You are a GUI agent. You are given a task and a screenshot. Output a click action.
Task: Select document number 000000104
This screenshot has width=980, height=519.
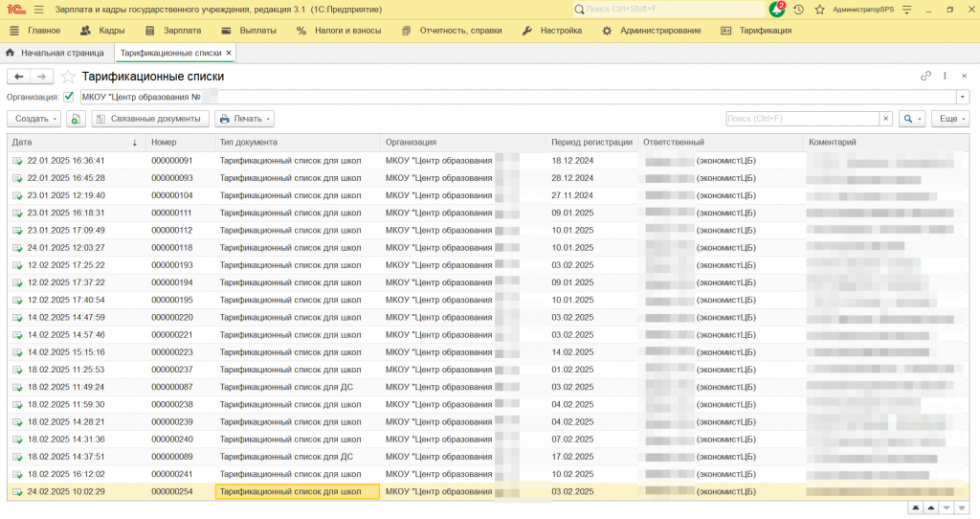pos(172,195)
